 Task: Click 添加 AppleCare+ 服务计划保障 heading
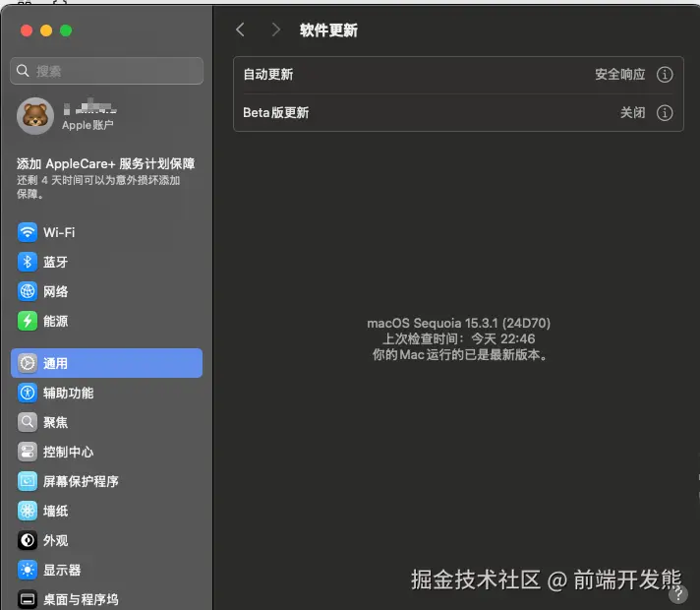point(106,163)
